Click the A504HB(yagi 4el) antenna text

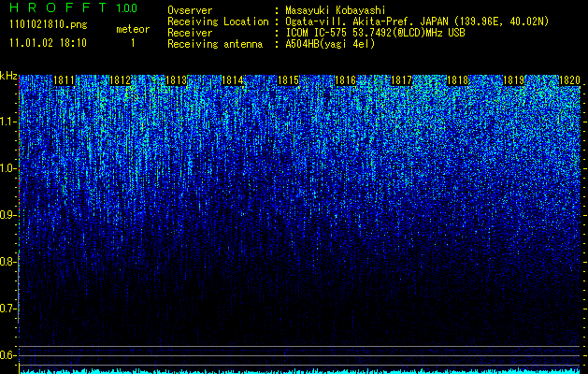[330, 44]
